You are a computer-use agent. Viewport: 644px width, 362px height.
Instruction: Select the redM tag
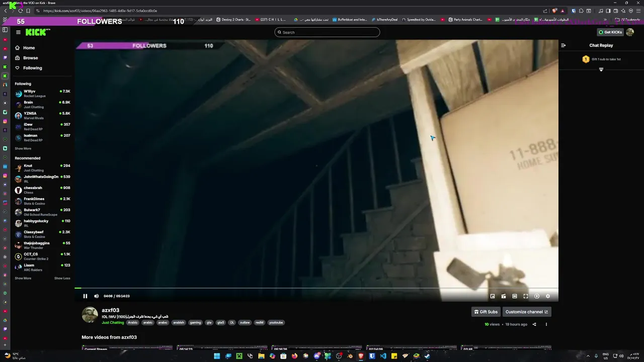pos(259,323)
